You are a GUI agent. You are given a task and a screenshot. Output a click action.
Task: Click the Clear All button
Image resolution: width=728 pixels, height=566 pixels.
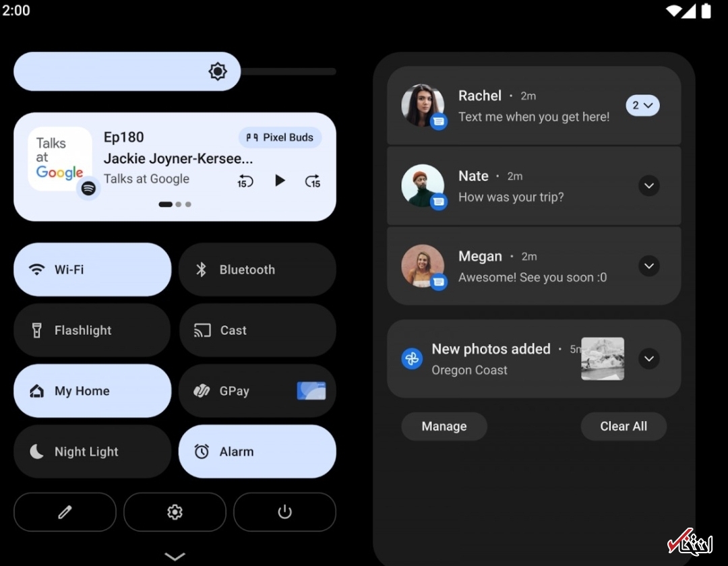pyautogui.click(x=624, y=427)
